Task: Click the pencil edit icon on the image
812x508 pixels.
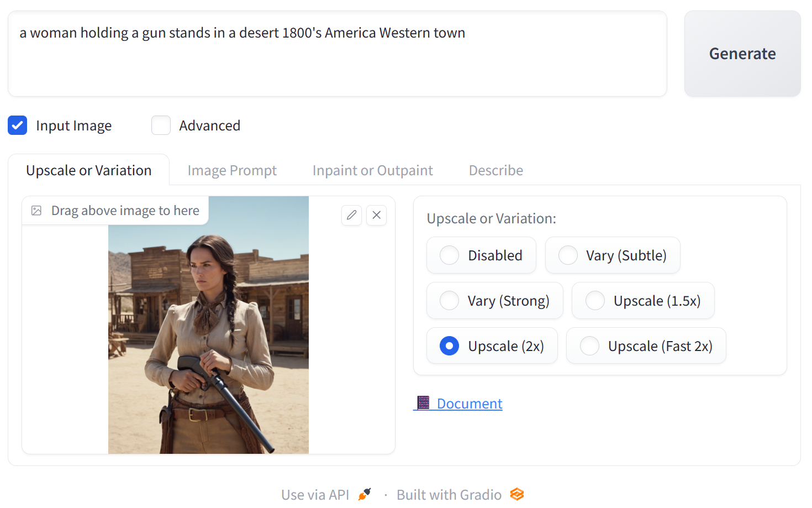Action: [x=351, y=215]
